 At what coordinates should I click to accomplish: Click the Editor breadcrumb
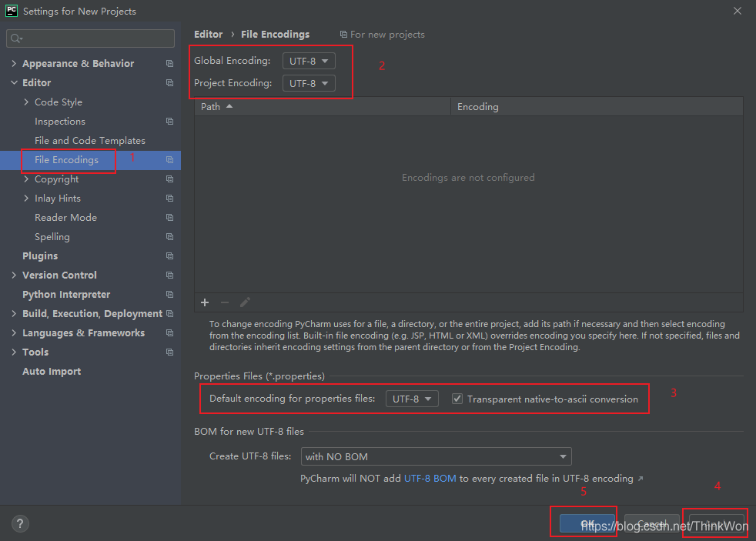point(209,35)
